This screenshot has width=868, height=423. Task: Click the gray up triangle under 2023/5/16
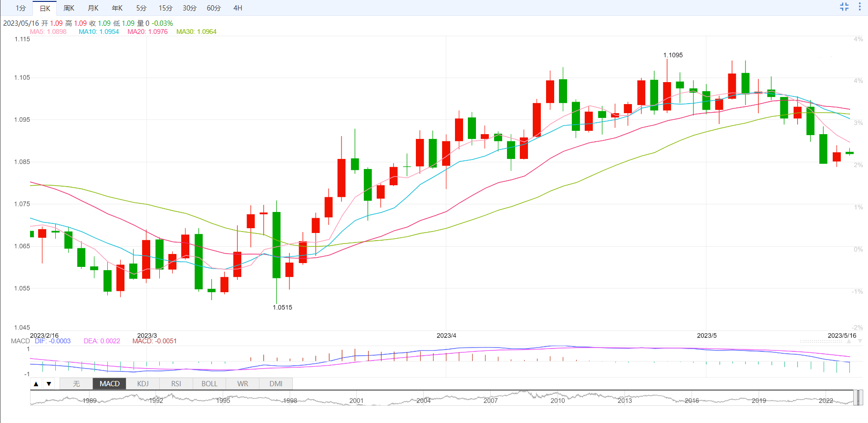849,341
